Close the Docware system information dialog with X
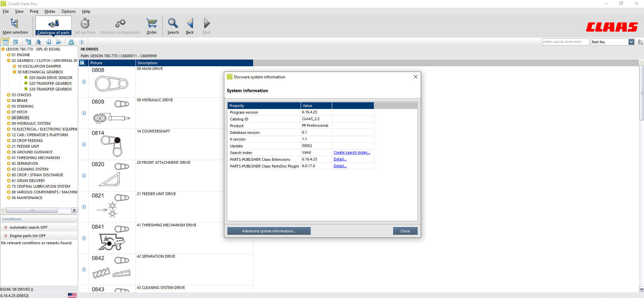 point(416,77)
